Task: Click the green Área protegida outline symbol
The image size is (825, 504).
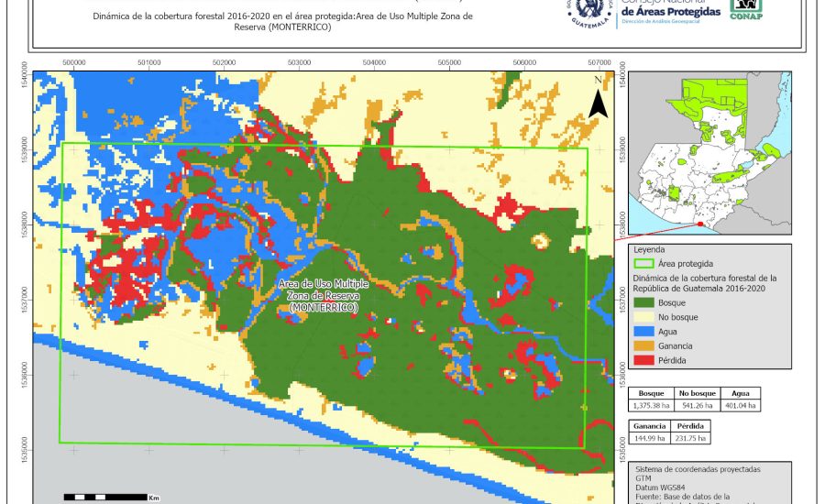Action: tap(643, 263)
